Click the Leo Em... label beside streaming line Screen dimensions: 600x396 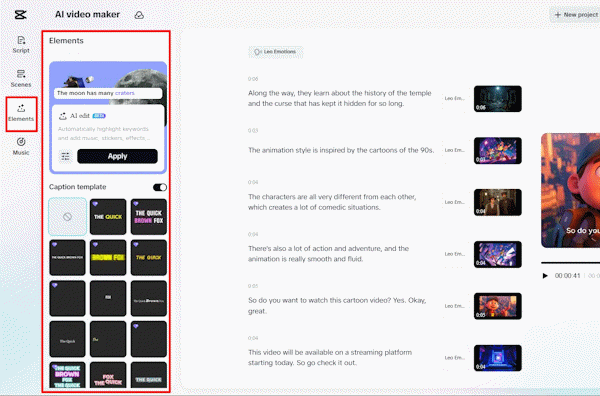(x=455, y=358)
